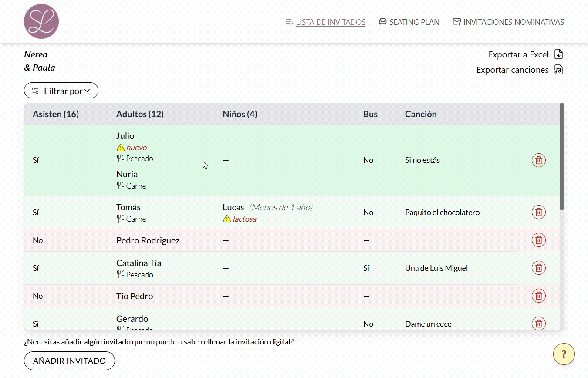Click the round L logo in header
588x378 pixels.
41,21
